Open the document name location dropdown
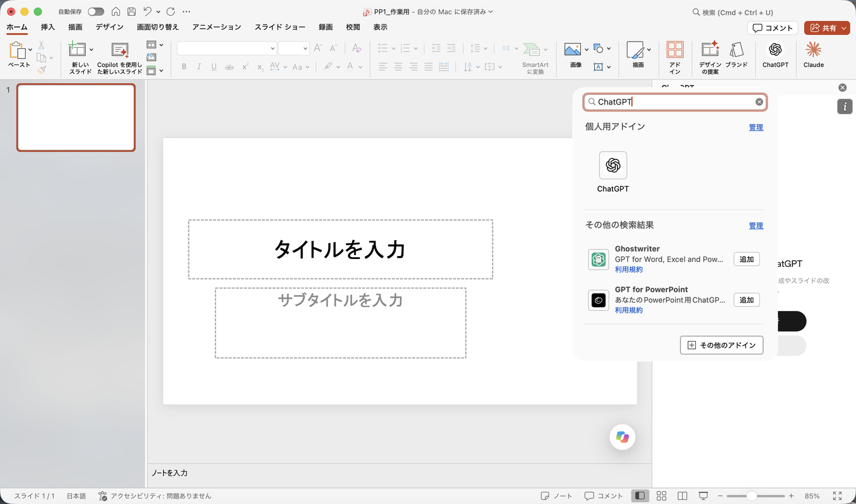The width and height of the screenshot is (856, 504). click(x=490, y=12)
